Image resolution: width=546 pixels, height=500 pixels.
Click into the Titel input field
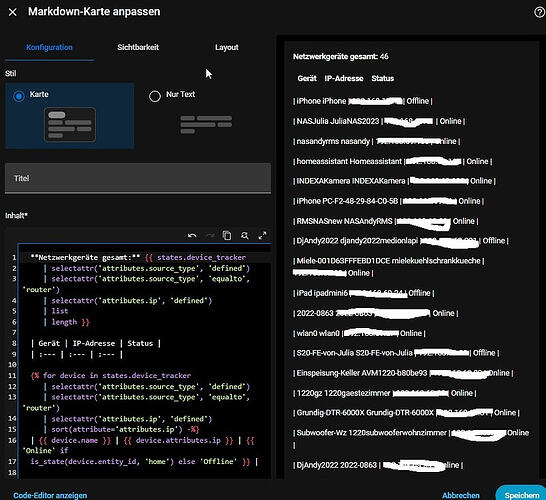[138, 178]
